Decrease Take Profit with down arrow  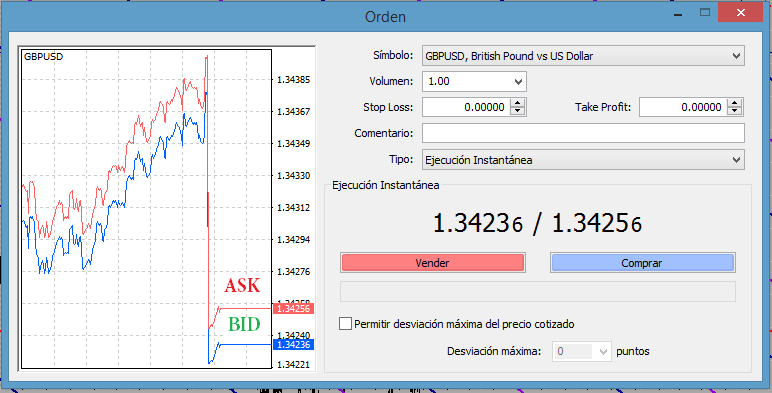point(735,111)
